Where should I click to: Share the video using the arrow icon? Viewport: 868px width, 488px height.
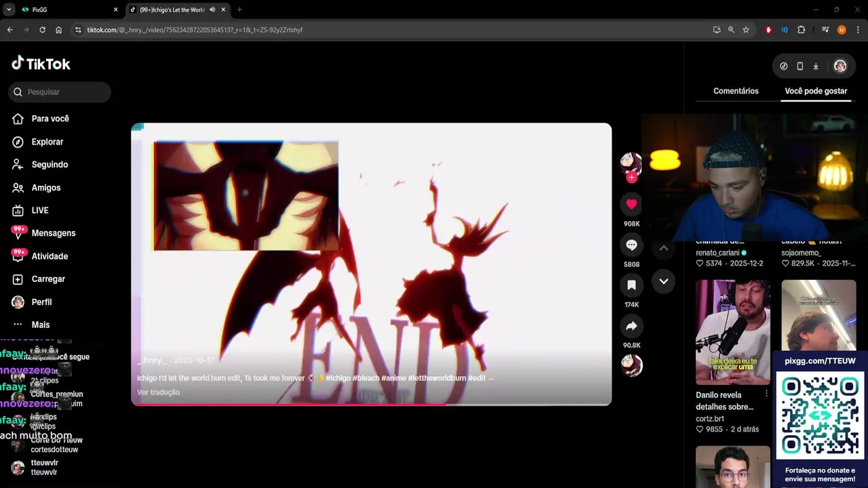point(631,326)
